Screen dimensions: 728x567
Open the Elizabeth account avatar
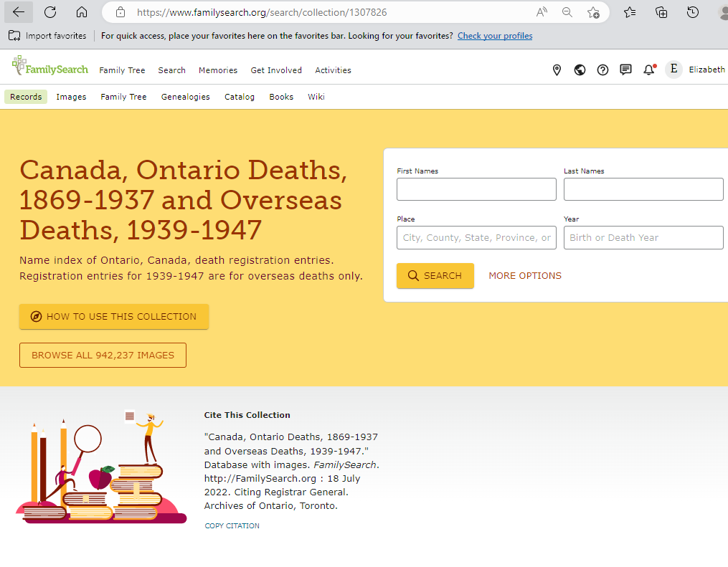[x=673, y=70]
